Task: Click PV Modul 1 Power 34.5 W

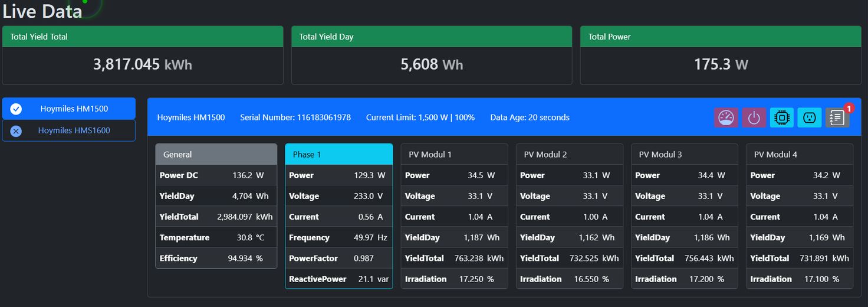Action: pyautogui.click(x=481, y=175)
